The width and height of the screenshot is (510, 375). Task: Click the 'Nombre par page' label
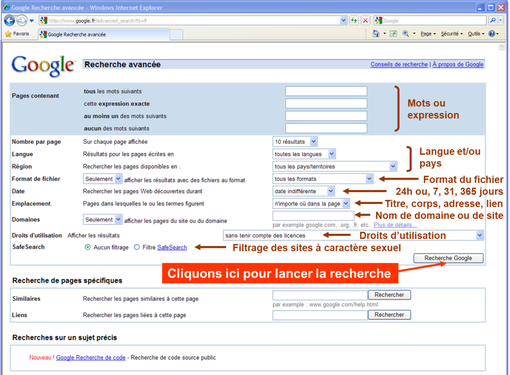click(36, 142)
